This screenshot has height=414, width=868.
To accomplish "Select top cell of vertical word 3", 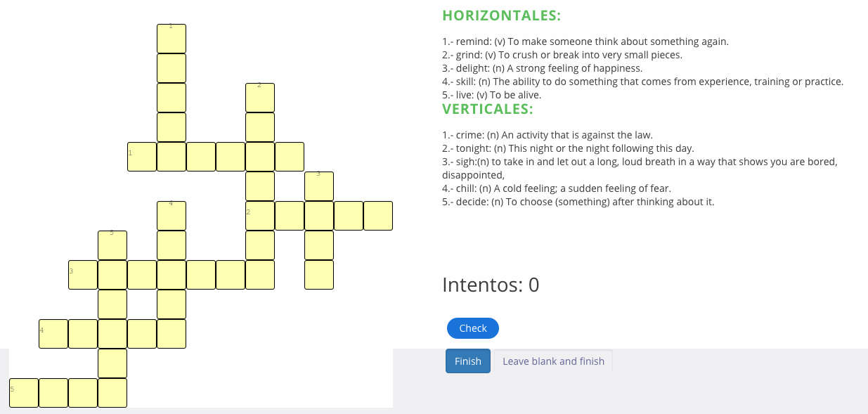I will coord(319,186).
